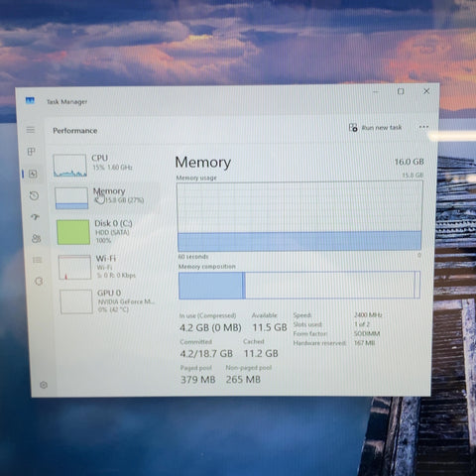The image size is (476, 476).
Task: Click the Memory composition label
Action: 207,267
